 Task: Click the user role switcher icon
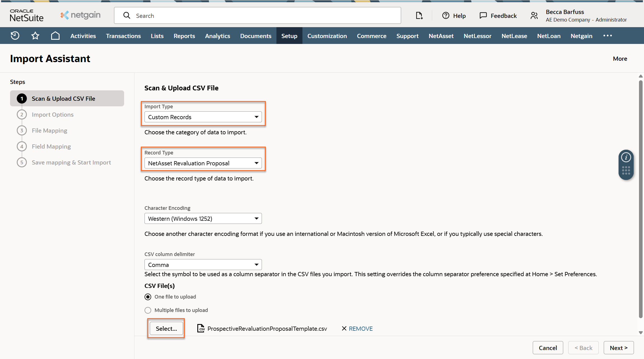pyautogui.click(x=534, y=16)
